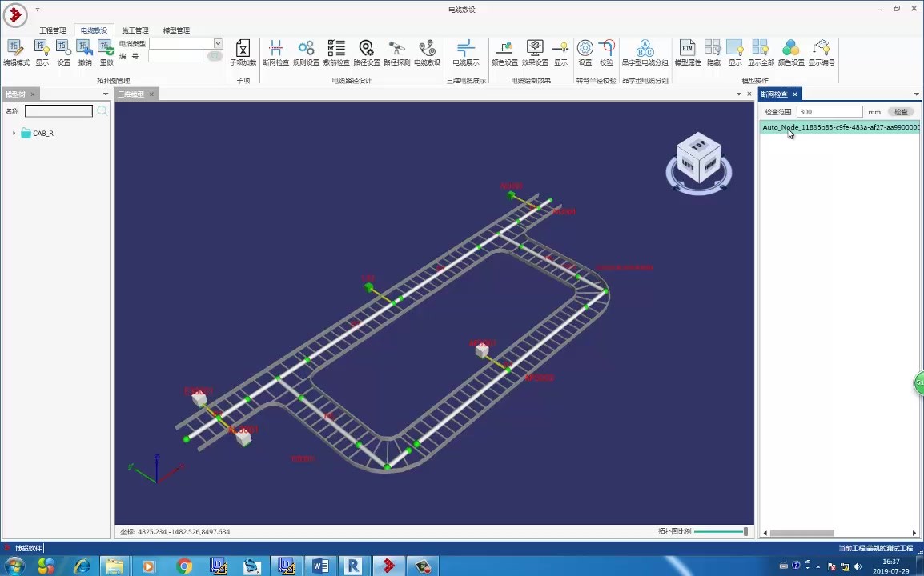Screen dimensions: 924x576
Task: Click the application logo button
Action: 14,15
